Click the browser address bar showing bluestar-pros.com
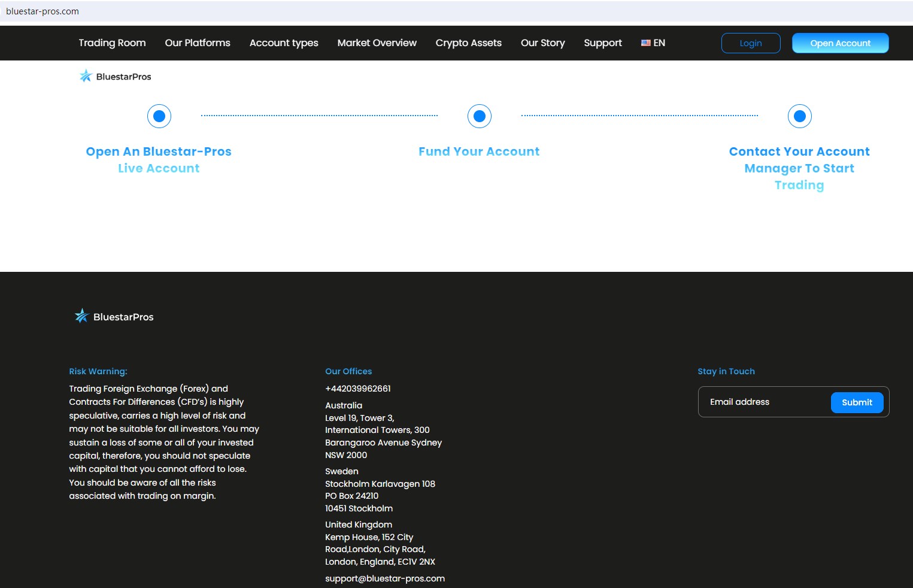 [x=456, y=11]
